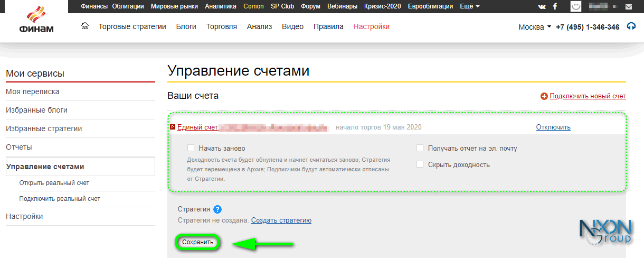Click the red P icon before Единый счет
The height and width of the screenshot is (258, 644).
(x=173, y=127)
